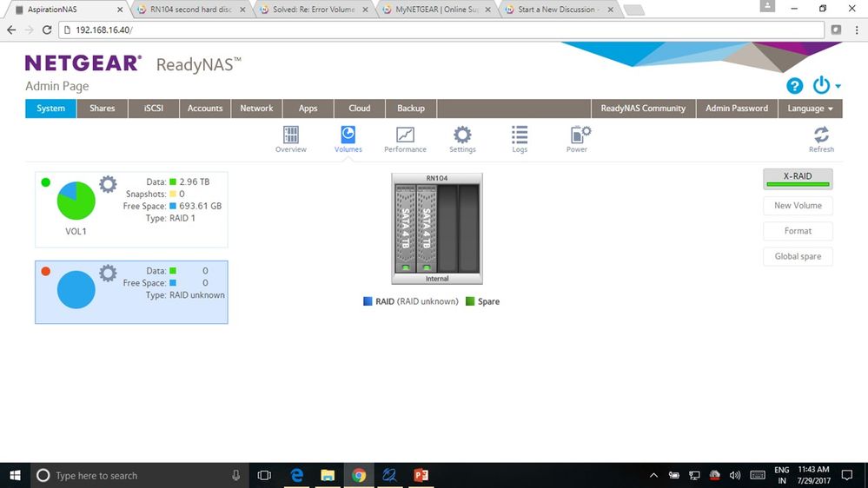The height and width of the screenshot is (488, 868).
Task: Switch to RN104 second hard disc tab
Action: tap(190, 10)
